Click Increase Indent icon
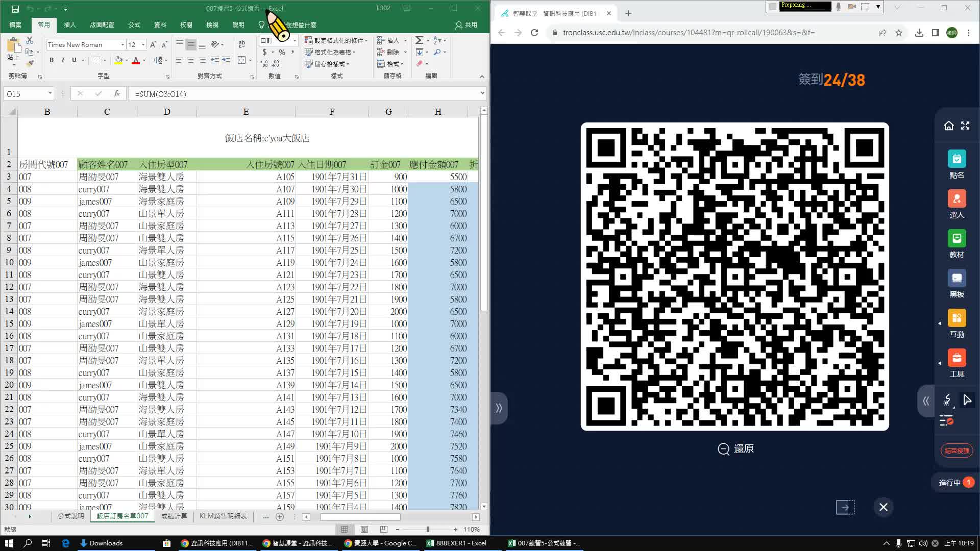The width and height of the screenshot is (980, 551). click(x=226, y=60)
